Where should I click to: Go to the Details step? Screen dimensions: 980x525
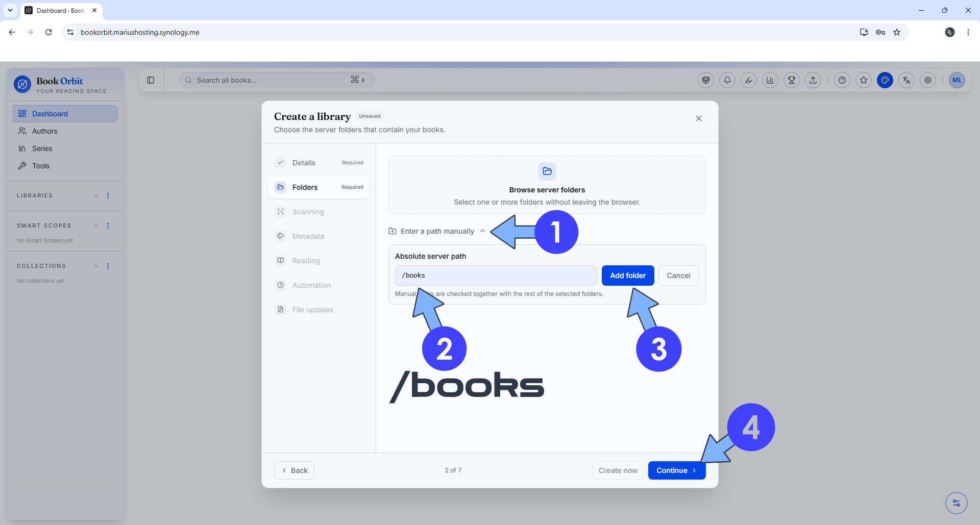coord(318,163)
